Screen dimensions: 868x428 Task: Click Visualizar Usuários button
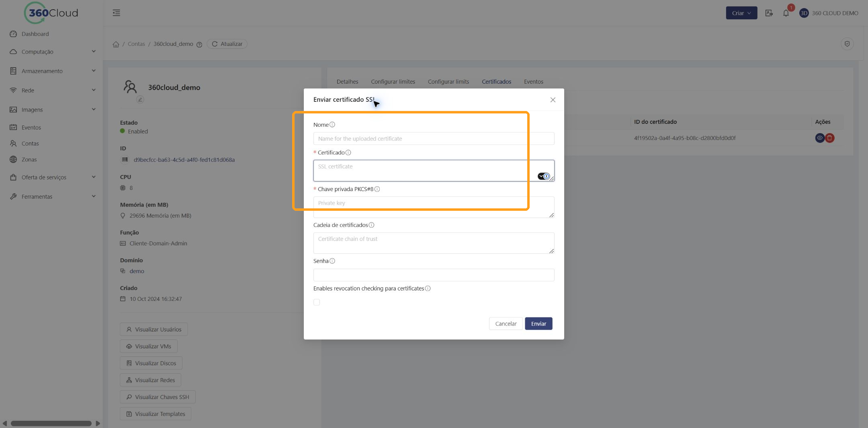coord(154,329)
